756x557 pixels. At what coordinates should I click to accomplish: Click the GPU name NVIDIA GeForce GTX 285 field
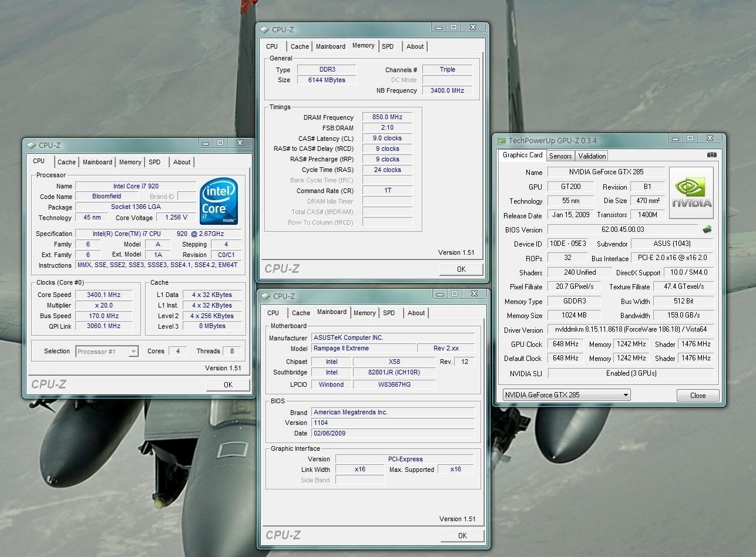[606, 172]
